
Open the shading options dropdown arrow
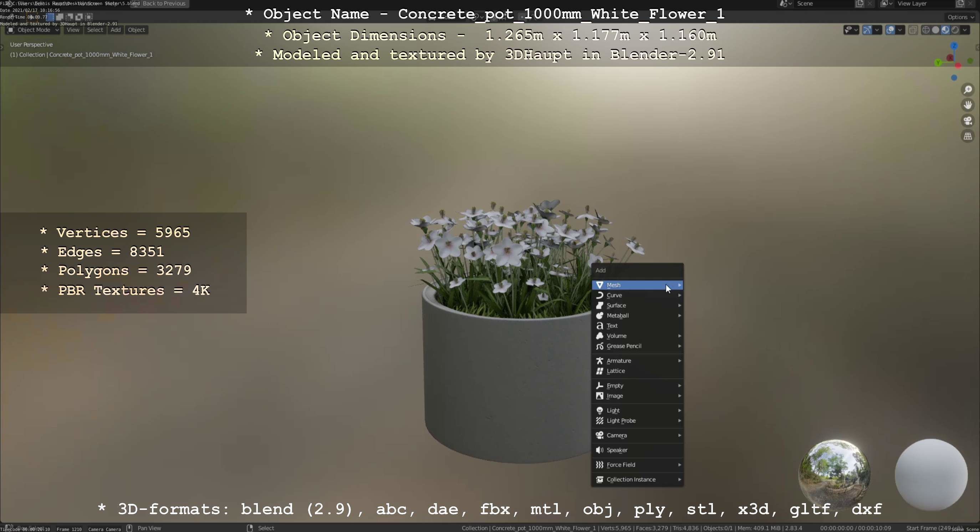pos(965,30)
